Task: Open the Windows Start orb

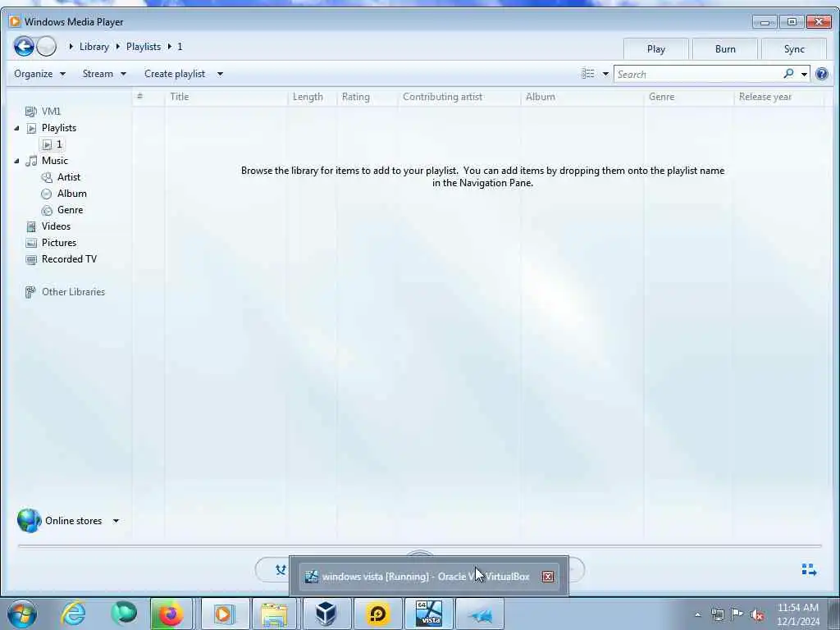Action: 22,614
